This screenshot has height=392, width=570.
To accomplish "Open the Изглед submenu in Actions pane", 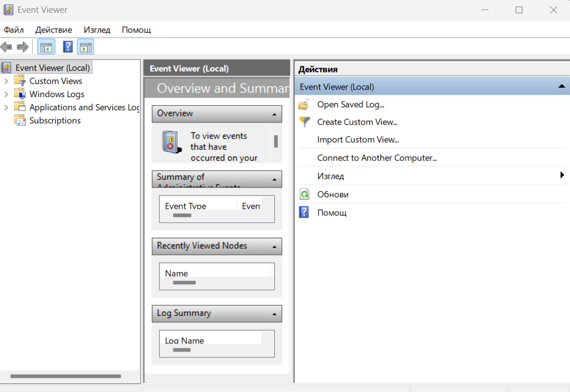I will click(x=432, y=176).
